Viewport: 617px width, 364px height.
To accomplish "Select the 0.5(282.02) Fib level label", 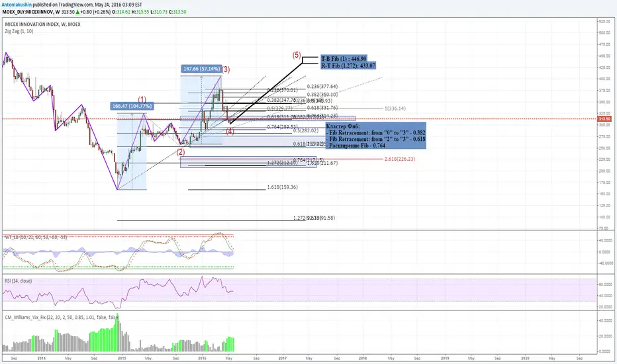I will coord(306,130).
